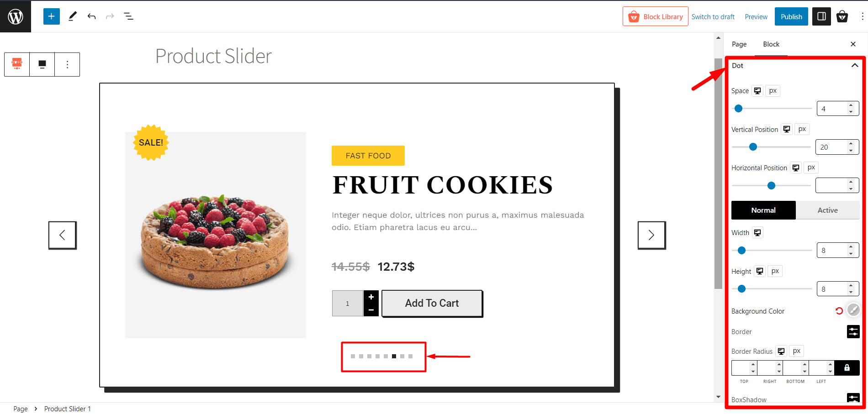868x414 pixels.
Task: Unlock linked Border Radius values
Action: point(847,368)
